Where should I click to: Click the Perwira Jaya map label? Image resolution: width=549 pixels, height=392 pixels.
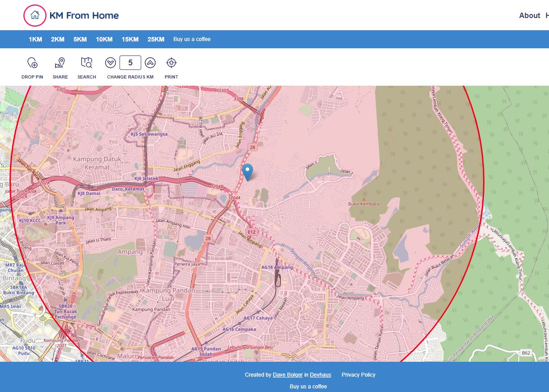[x=187, y=264]
